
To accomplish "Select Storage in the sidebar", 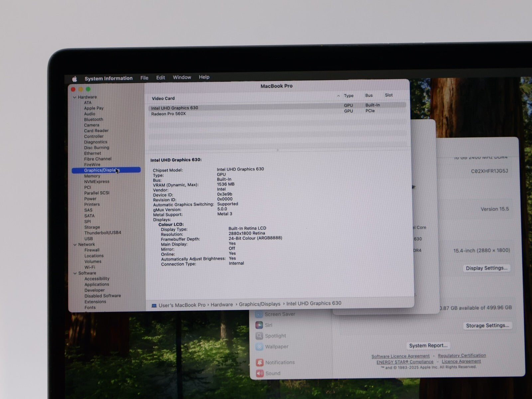I will click(92, 227).
